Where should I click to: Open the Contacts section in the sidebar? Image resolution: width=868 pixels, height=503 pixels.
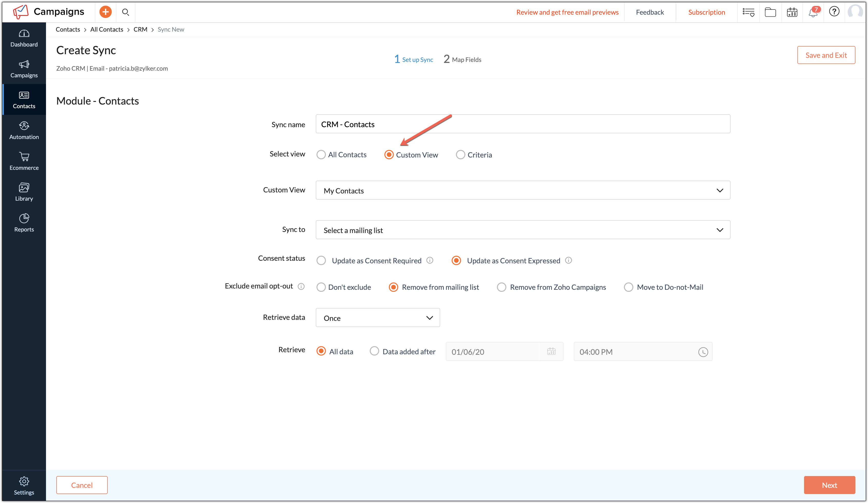(24, 99)
